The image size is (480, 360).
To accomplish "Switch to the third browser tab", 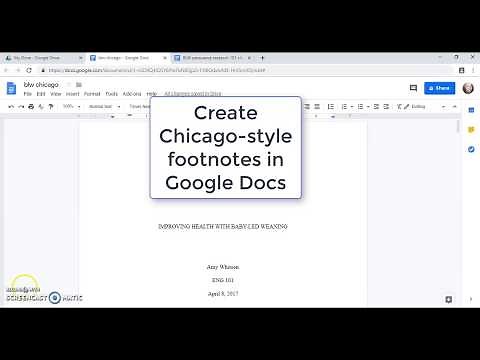I will pos(212,58).
